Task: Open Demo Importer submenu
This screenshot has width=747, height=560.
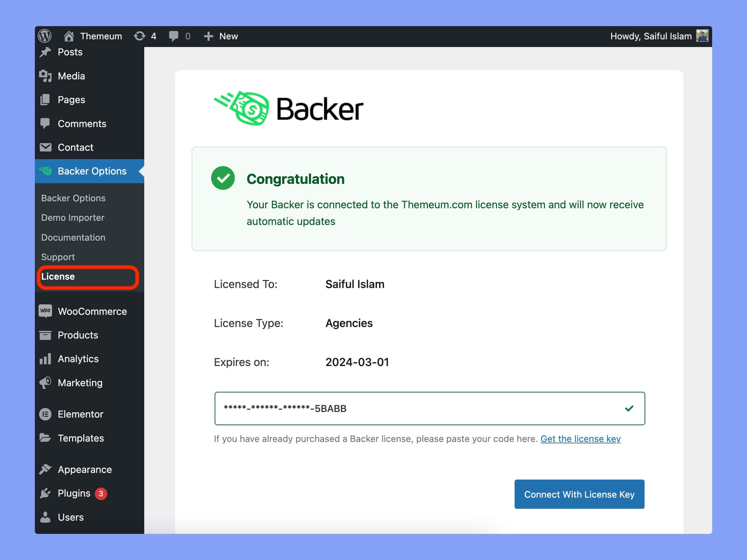Action: click(x=73, y=218)
